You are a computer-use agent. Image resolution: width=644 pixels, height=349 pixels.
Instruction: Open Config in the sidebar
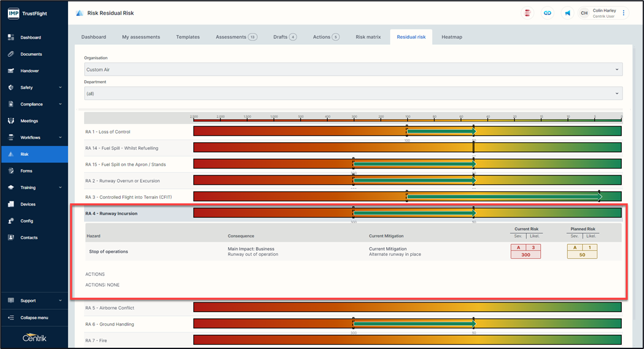coord(26,221)
